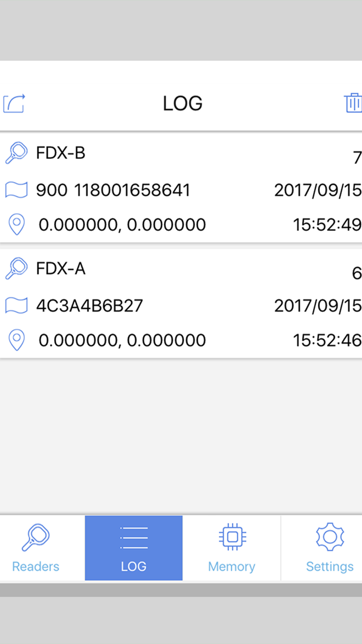Screen dimensions: 362x644
Task: Tap the FDX-B tag type label
Action: [x=60, y=153]
